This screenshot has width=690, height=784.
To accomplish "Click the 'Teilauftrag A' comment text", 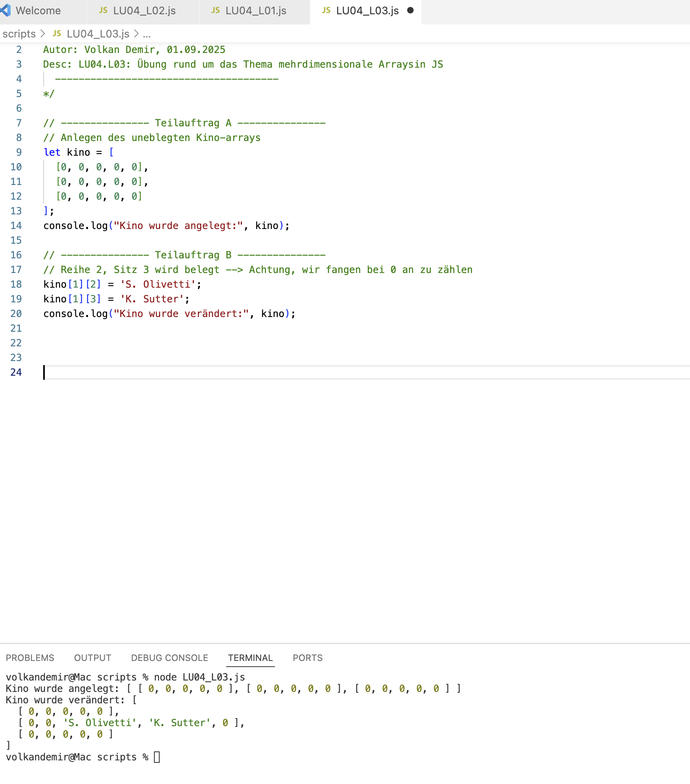I will 193,123.
